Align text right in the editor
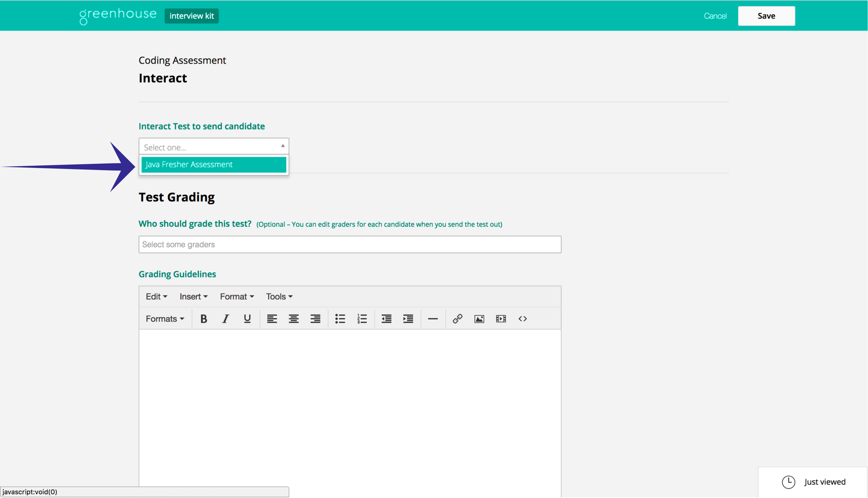The image size is (868, 498). coord(315,319)
